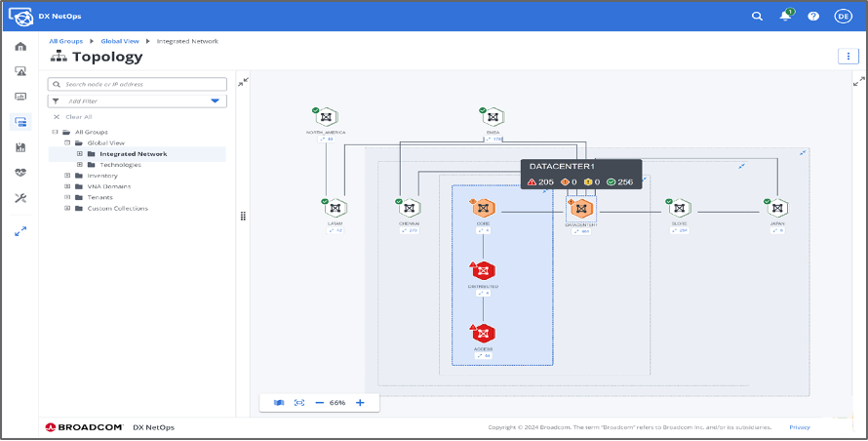Image resolution: width=868 pixels, height=441 pixels.
Task: Open the help question mark icon
Action: coord(813,16)
